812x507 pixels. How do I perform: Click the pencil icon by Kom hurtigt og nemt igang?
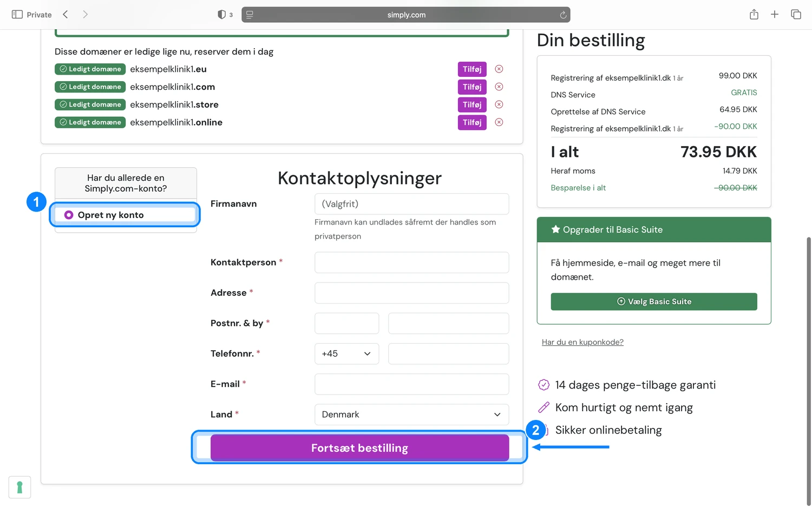(x=543, y=407)
